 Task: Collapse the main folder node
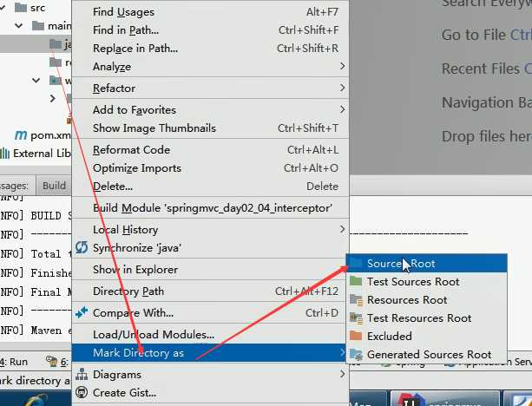click(19, 25)
